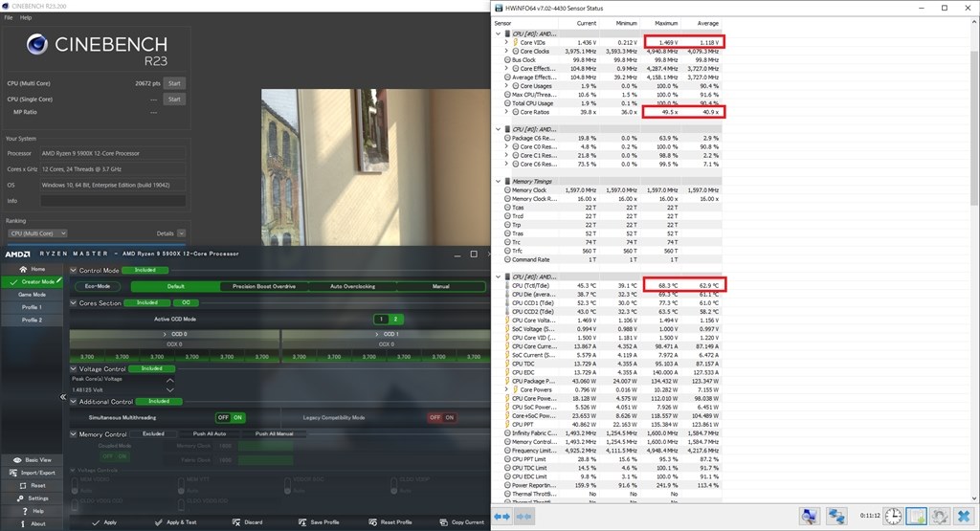Screen dimensions: 980x531
Task: Click Apply & Test in Ryzen Master
Action: tap(176, 522)
